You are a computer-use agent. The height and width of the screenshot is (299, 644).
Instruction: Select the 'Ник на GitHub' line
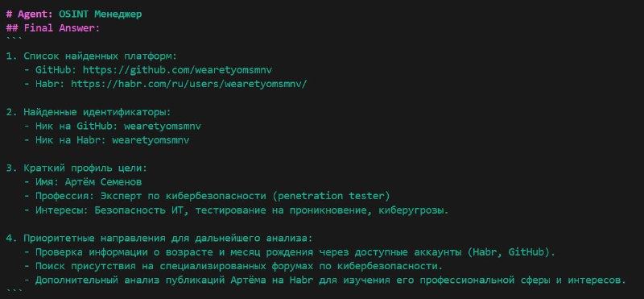point(112,126)
